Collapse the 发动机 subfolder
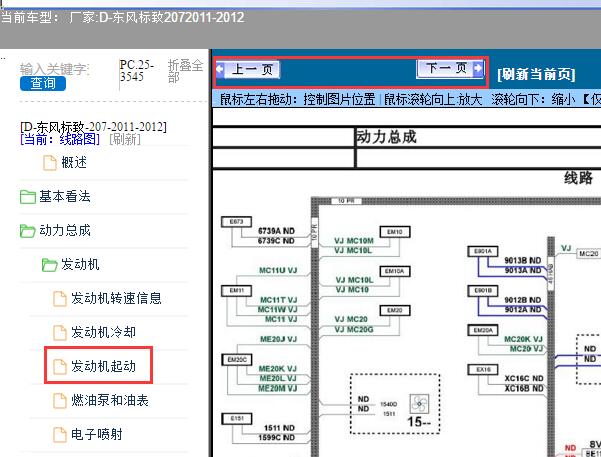This screenshot has width=601, height=457. (x=80, y=264)
